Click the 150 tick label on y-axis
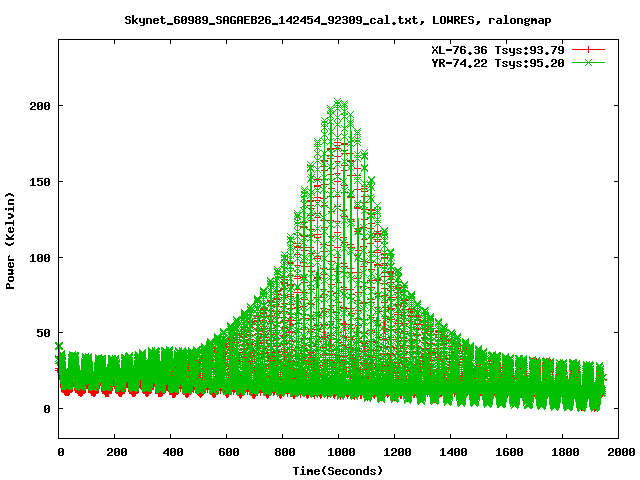Viewport: 640px width, 480px height. [x=40, y=182]
